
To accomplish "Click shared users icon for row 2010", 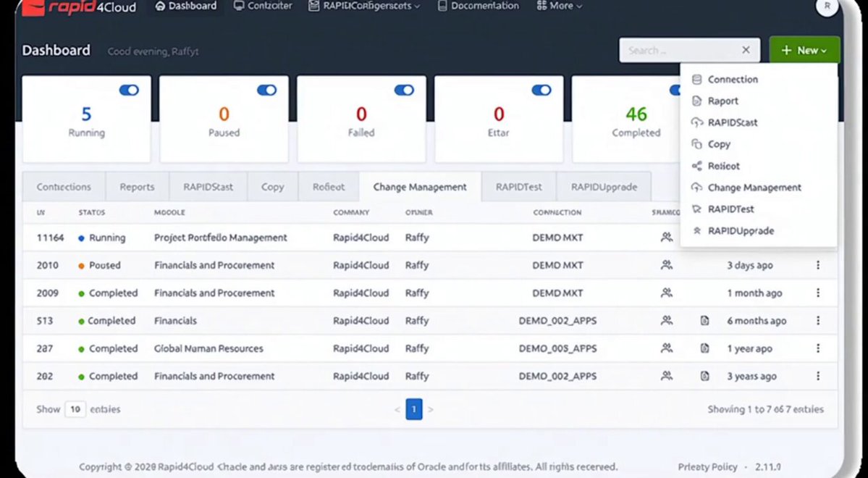I will [x=667, y=265].
